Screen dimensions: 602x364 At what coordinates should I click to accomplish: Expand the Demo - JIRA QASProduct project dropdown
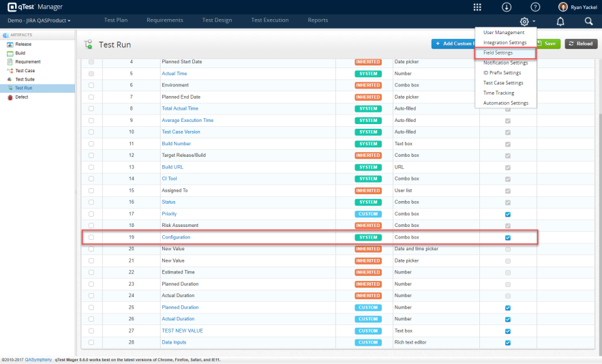pos(39,20)
